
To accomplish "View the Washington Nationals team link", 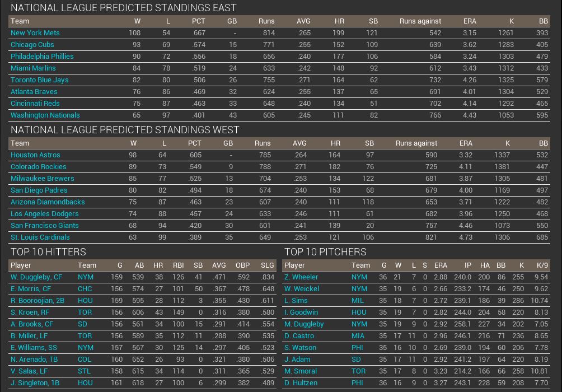I will tap(45, 115).
